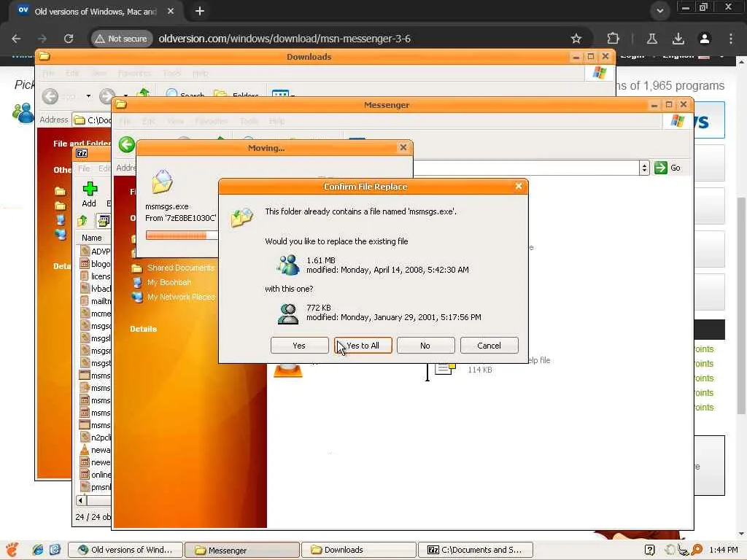Open Chrome profile avatar icon

click(x=705, y=39)
